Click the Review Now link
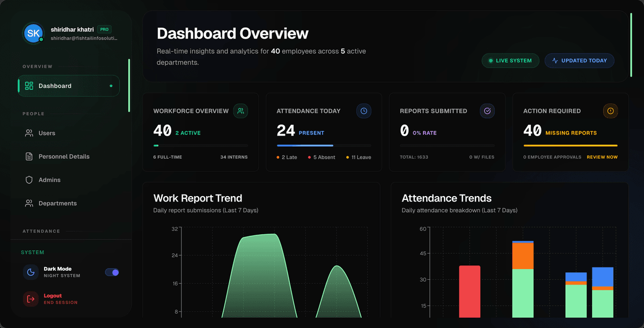The width and height of the screenshot is (644, 328). pyautogui.click(x=602, y=157)
